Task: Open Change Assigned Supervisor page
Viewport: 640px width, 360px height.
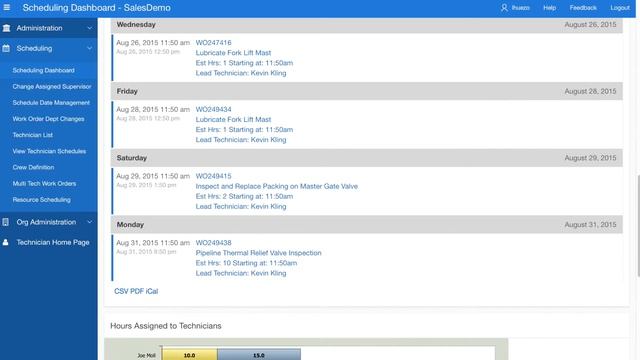Action: 52,87
